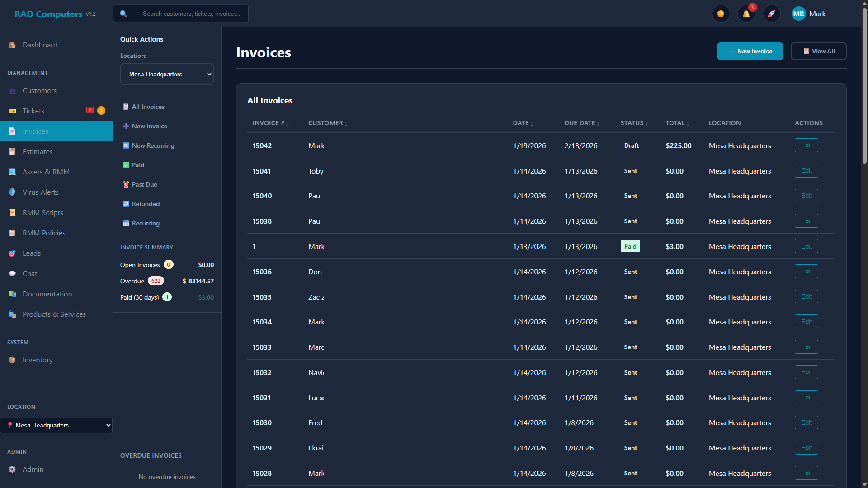Toggle the theme with the sun icon
The width and height of the screenshot is (868, 488).
721,14
